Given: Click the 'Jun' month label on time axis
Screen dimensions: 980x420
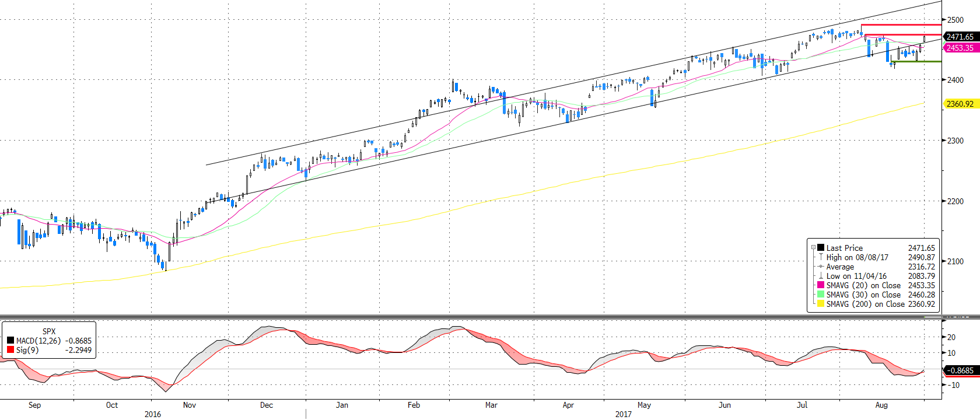Looking at the screenshot, I should pos(724,405).
